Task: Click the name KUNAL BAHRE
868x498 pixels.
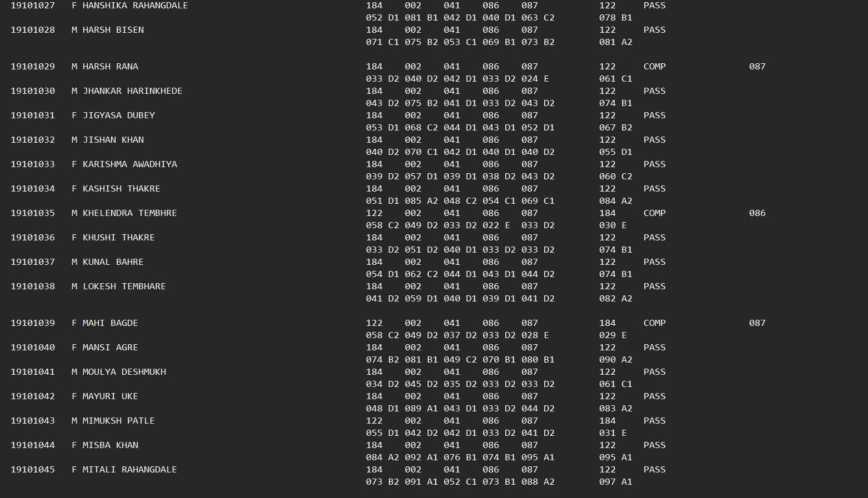Action: 113,262
